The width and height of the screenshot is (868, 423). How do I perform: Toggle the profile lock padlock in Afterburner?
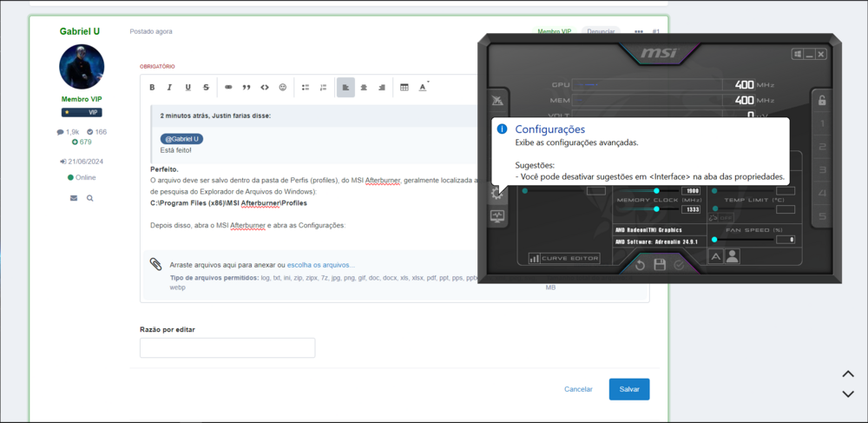[x=822, y=99]
